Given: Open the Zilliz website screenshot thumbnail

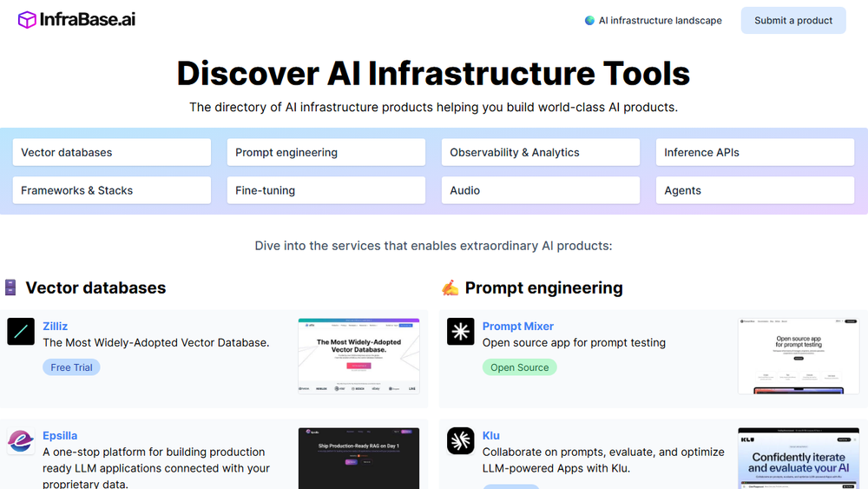Looking at the screenshot, I should tap(358, 356).
